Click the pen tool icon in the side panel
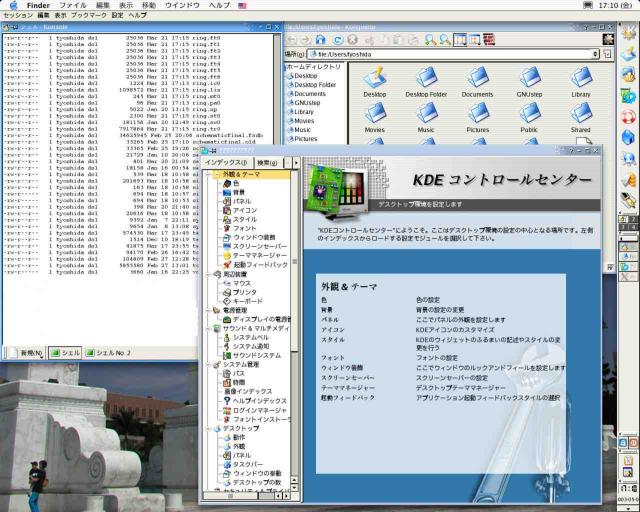This screenshot has width=640, height=512. 629,200
